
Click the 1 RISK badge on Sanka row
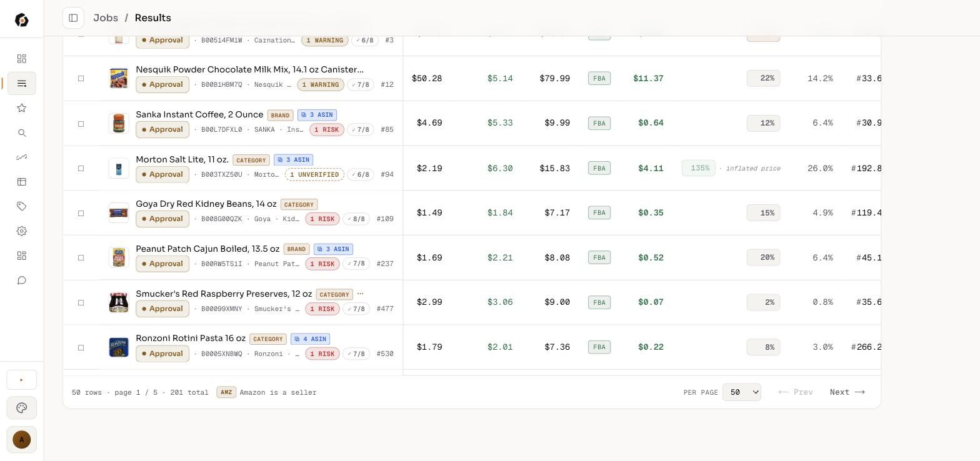coord(326,130)
